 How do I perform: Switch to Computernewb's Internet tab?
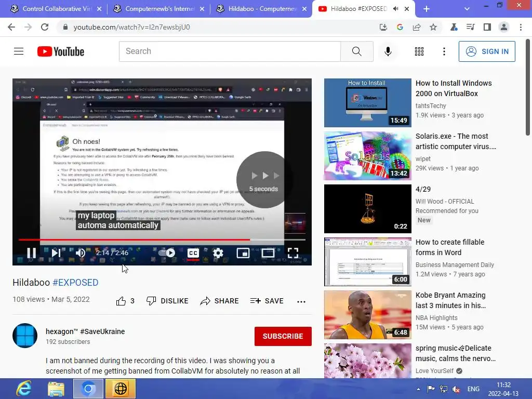pos(158,9)
